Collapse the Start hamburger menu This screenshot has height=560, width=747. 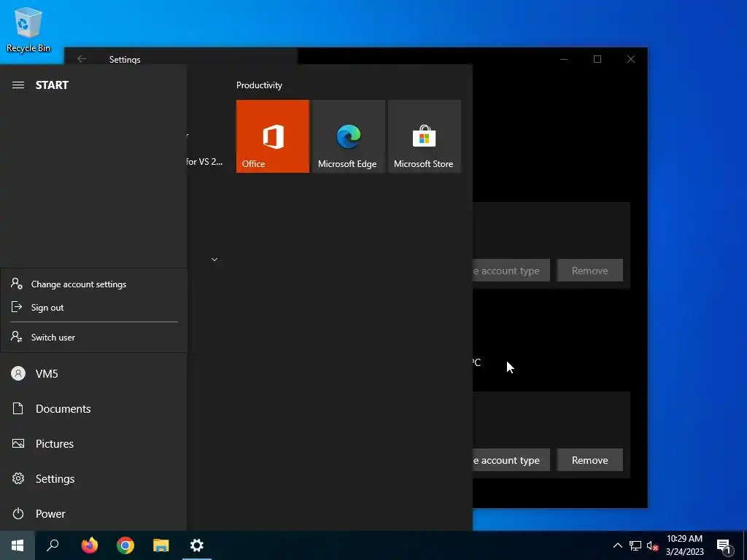pos(18,85)
